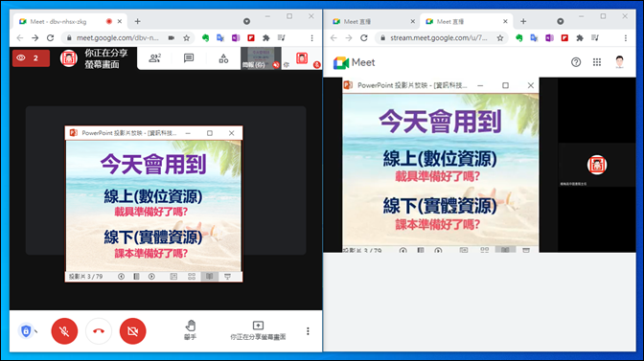Image resolution: width=644 pixels, height=361 pixels.
Task: Open Chrome three-dot menu in left window
Action: (x=311, y=37)
